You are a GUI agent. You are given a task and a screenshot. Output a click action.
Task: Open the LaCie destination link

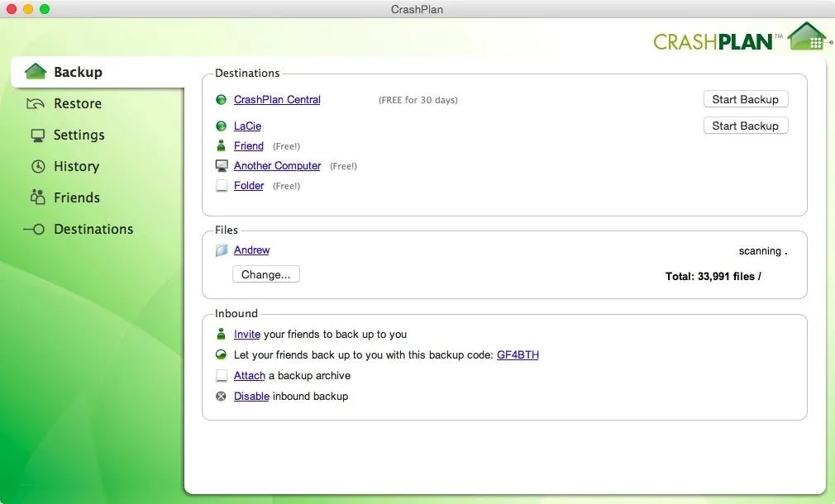click(x=248, y=126)
